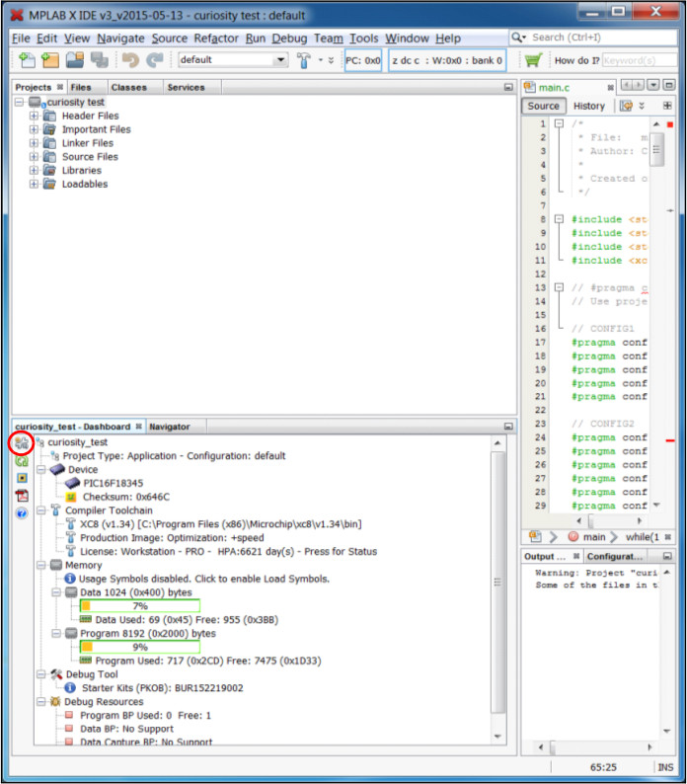The height and width of the screenshot is (784, 687).
Task: Expand the Header Files folder
Action: 34,116
